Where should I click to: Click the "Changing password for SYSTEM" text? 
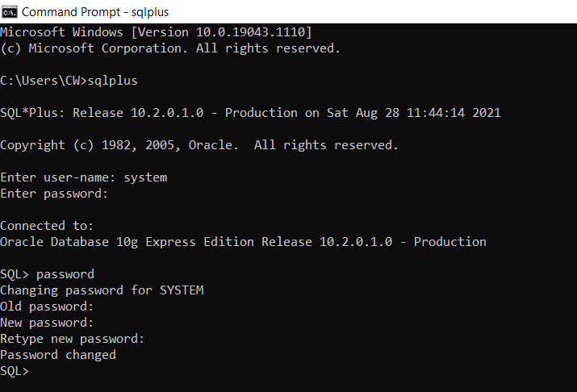tap(102, 290)
